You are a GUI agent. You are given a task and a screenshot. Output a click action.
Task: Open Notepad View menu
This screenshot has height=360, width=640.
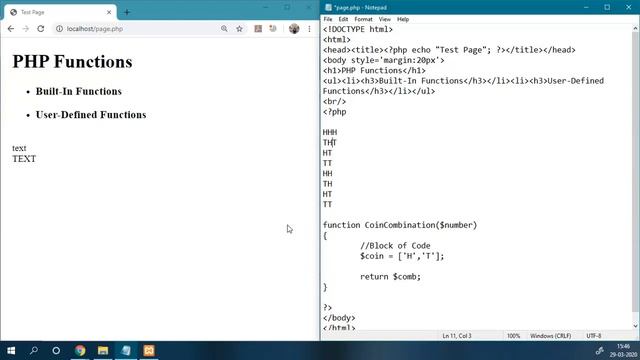click(384, 19)
